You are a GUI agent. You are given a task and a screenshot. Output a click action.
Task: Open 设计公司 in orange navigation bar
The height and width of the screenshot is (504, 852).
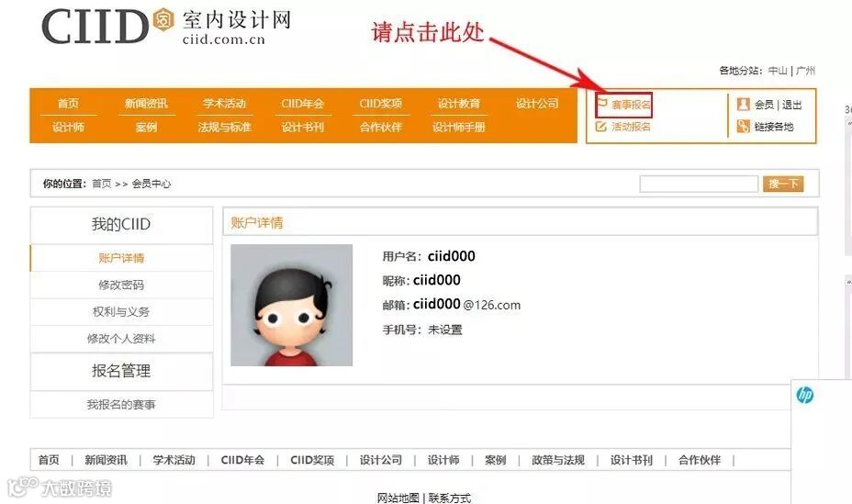pos(537,103)
